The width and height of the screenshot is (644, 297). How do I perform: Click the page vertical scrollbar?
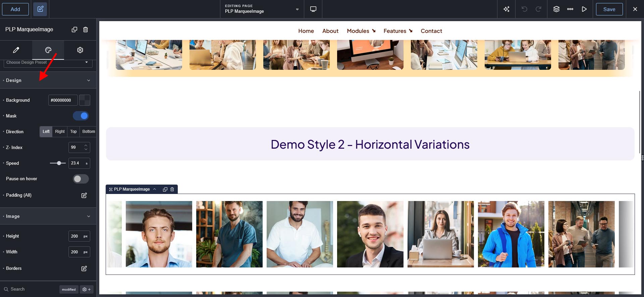tap(639, 122)
